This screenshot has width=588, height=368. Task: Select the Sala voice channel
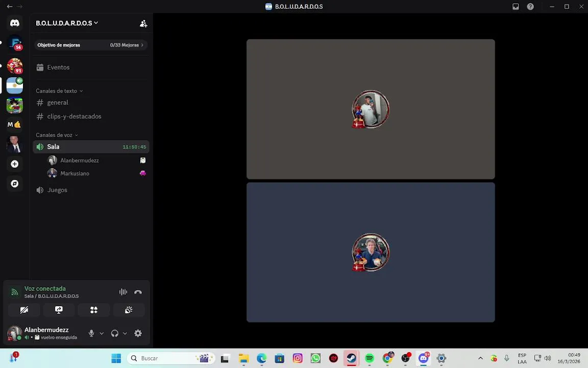91,147
